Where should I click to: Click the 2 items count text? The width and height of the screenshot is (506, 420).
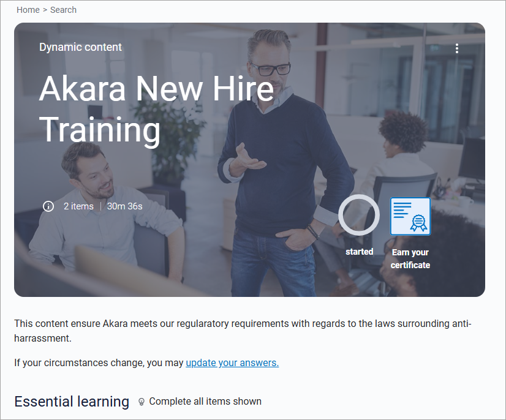(x=78, y=206)
